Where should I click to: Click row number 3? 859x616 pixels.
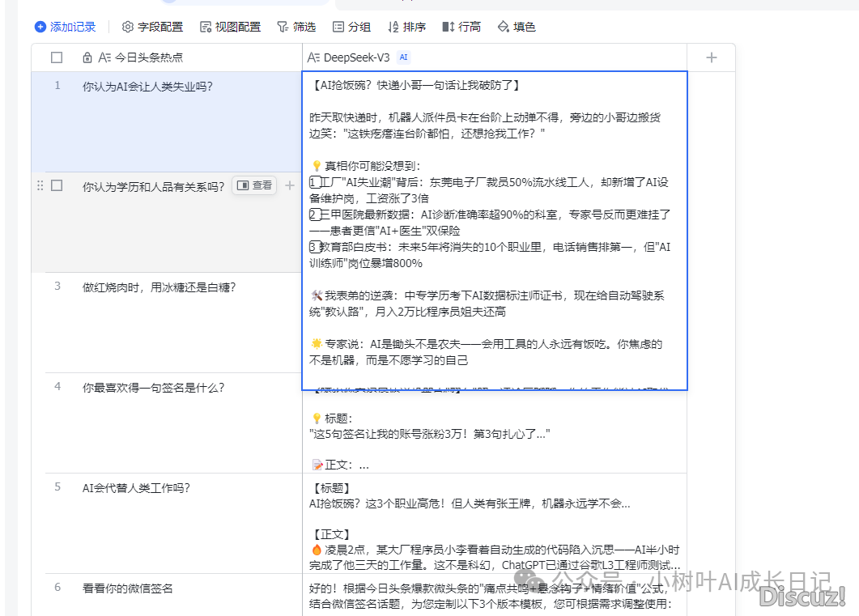(57, 287)
